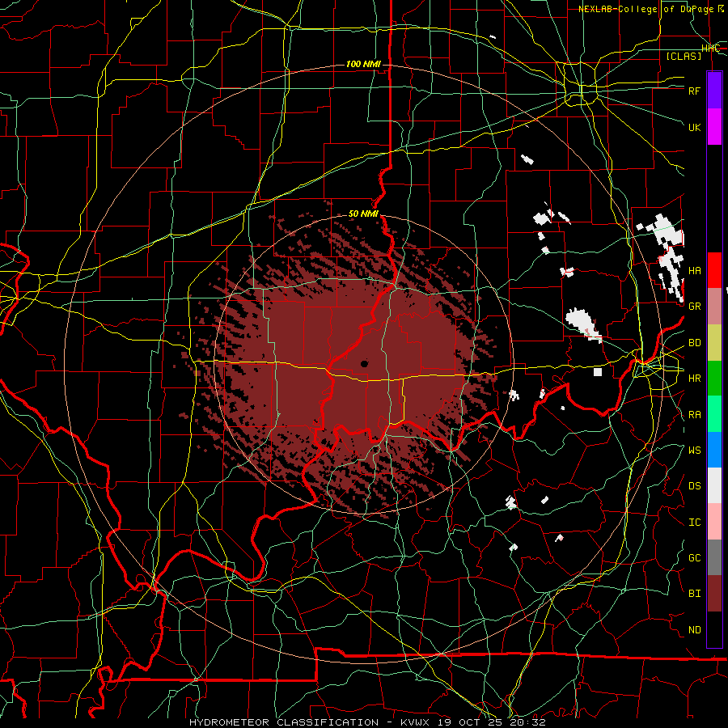728x728 pixels.
Task: Select the dusty pink GR legend swatch
Action: point(714,307)
